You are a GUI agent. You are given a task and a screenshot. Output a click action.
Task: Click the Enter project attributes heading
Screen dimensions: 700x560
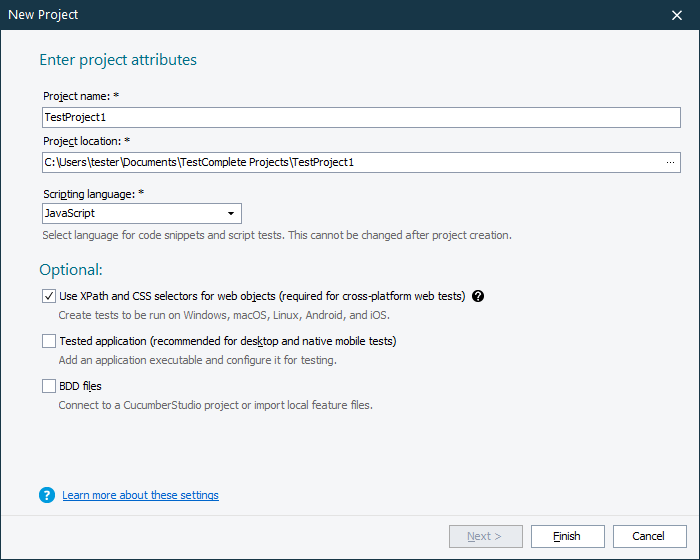[x=118, y=60]
